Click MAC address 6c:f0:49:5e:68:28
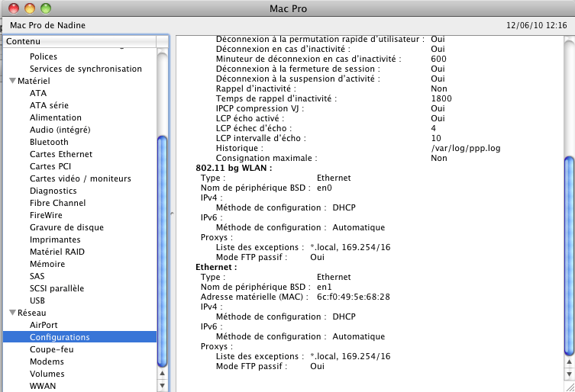This screenshot has width=575, height=392. coord(353,297)
